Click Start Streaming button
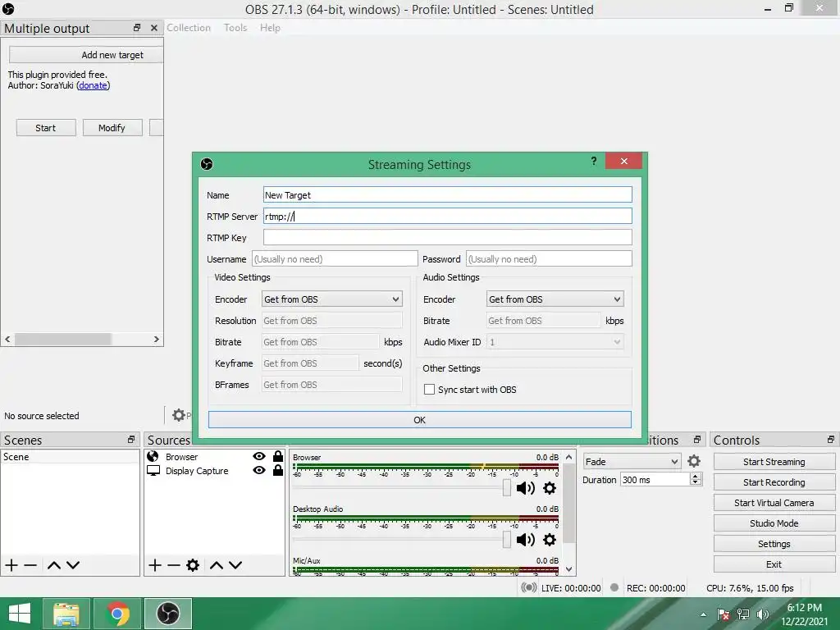The width and height of the screenshot is (840, 630). click(774, 462)
